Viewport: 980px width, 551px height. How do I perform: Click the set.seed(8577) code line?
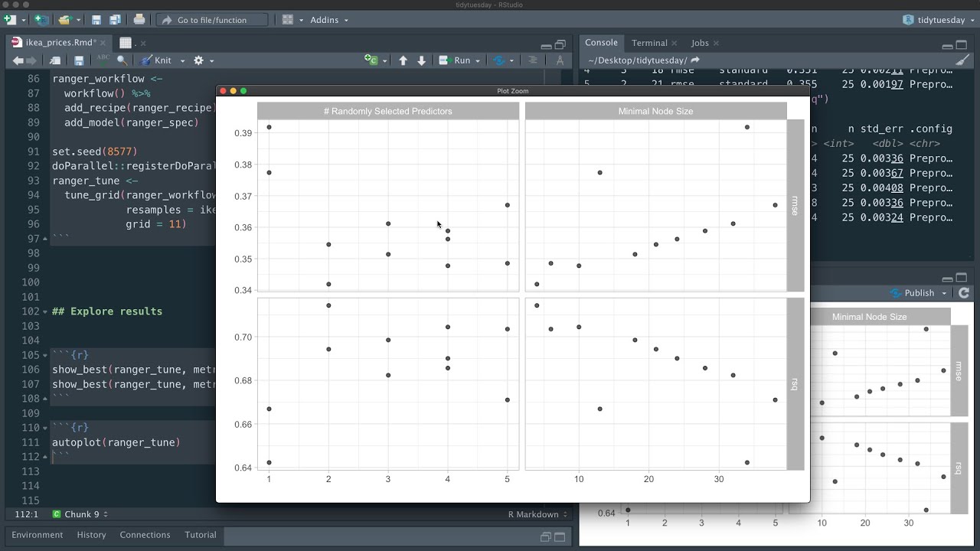click(95, 152)
